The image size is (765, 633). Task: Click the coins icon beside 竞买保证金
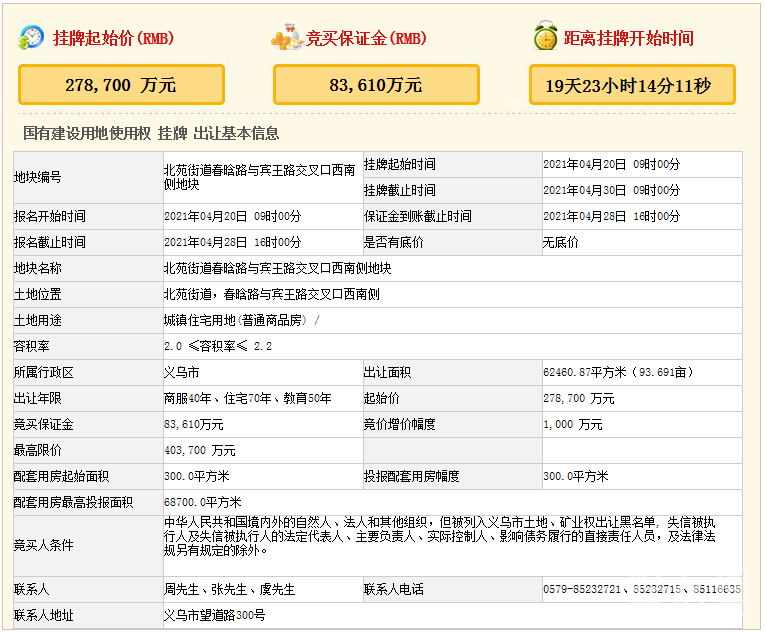click(287, 39)
